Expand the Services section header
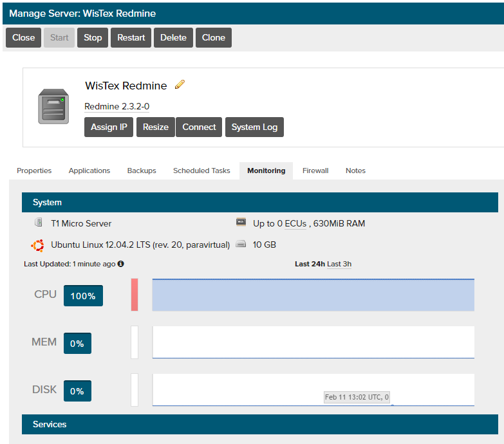Image resolution: width=504 pixels, height=444 pixels. coord(259,425)
